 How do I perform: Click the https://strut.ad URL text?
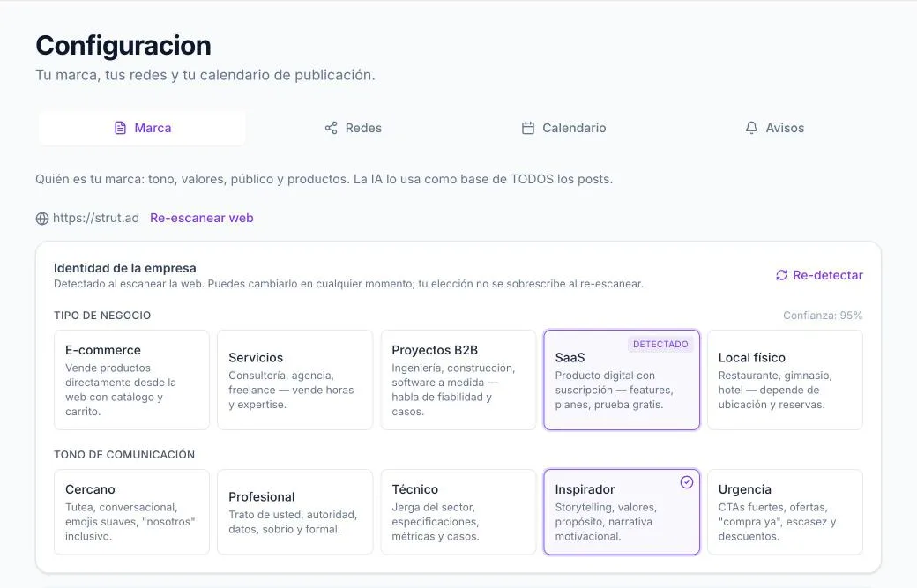point(96,218)
